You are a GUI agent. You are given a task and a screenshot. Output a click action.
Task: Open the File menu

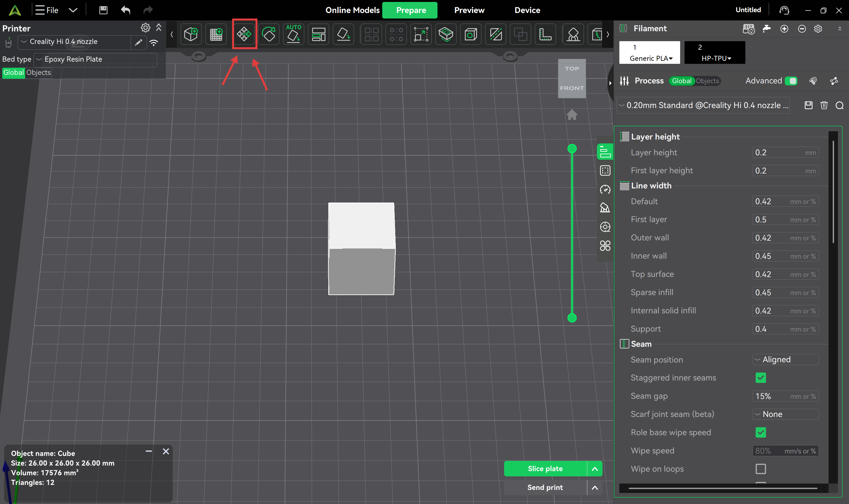[47, 10]
